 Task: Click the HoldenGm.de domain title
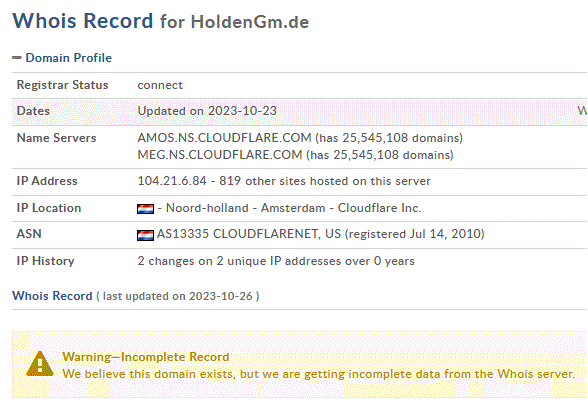[250, 22]
